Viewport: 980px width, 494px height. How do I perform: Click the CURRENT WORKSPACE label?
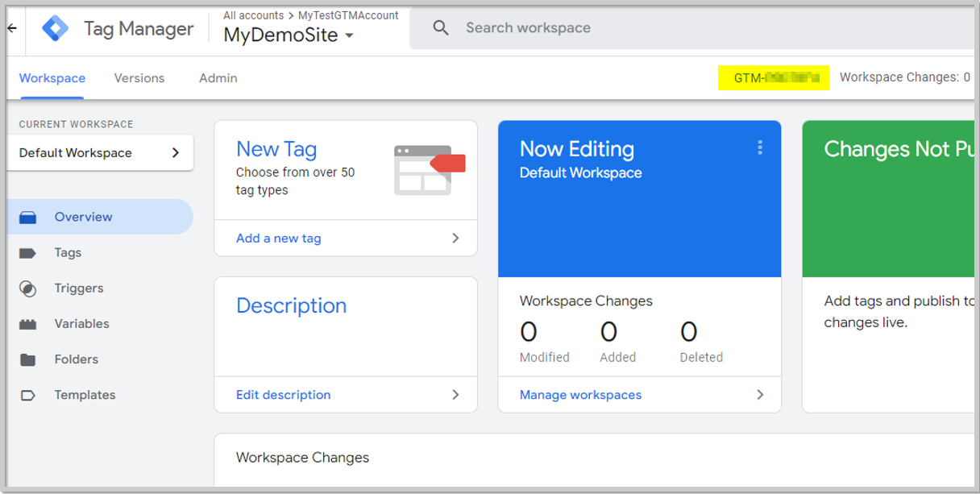coord(77,124)
